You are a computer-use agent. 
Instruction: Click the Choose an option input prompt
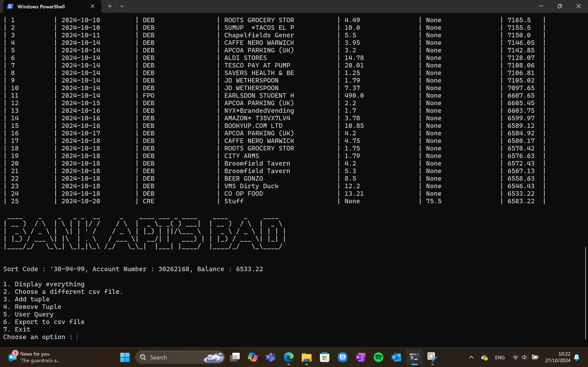[x=77, y=337]
